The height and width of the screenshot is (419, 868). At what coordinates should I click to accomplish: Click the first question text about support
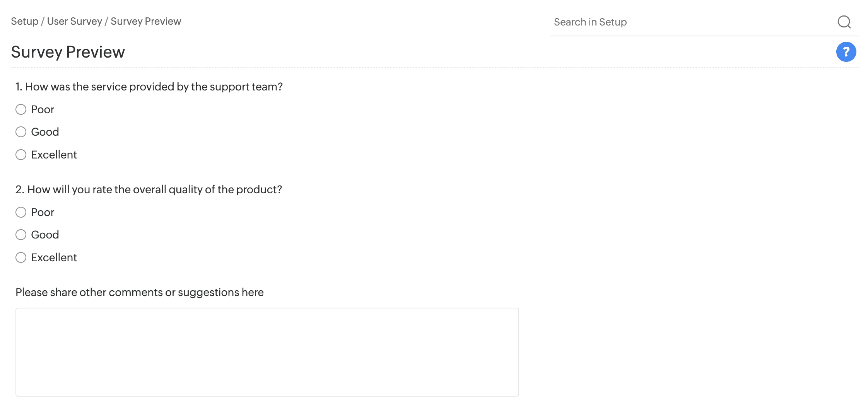[149, 87]
